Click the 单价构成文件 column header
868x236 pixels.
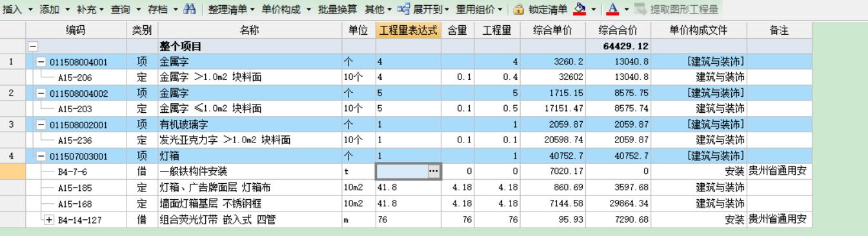pyautogui.click(x=699, y=30)
